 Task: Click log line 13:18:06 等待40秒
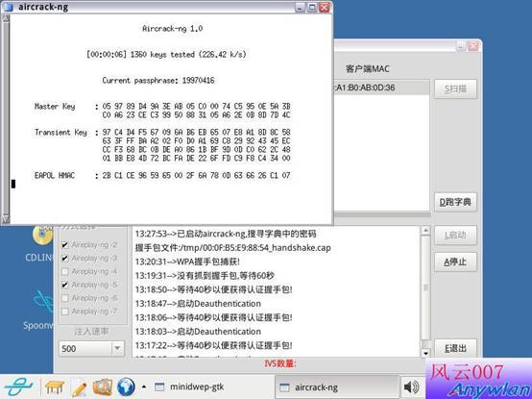coord(214,317)
